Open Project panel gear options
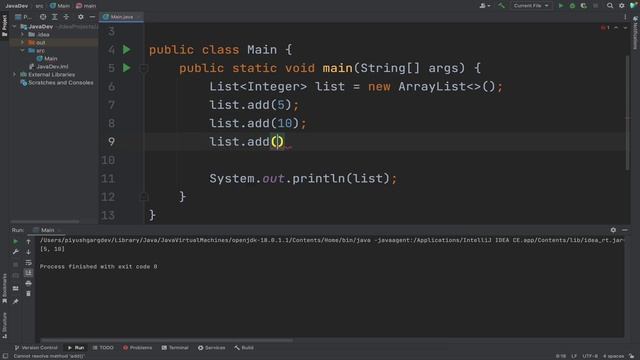640x360 pixels. [x=80, y=17]
